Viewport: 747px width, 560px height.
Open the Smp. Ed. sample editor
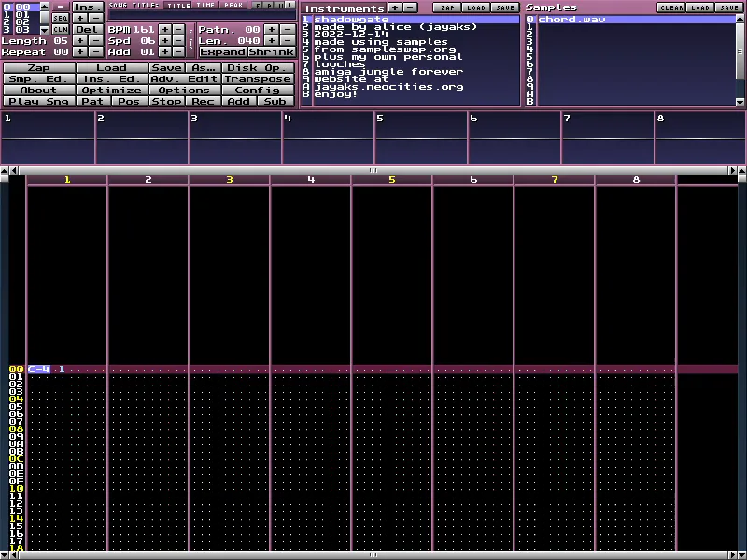(39, 79)
